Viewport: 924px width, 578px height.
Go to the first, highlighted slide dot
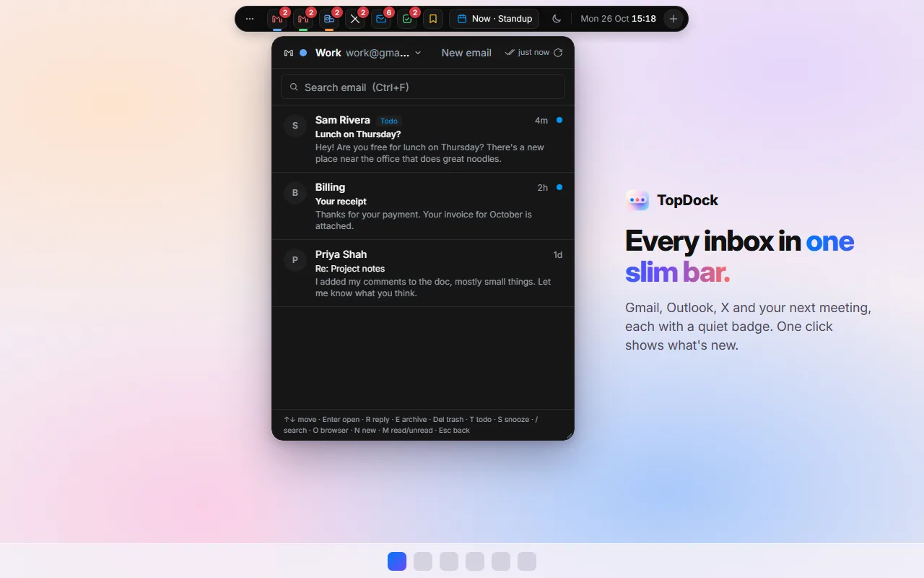[397, 561]
